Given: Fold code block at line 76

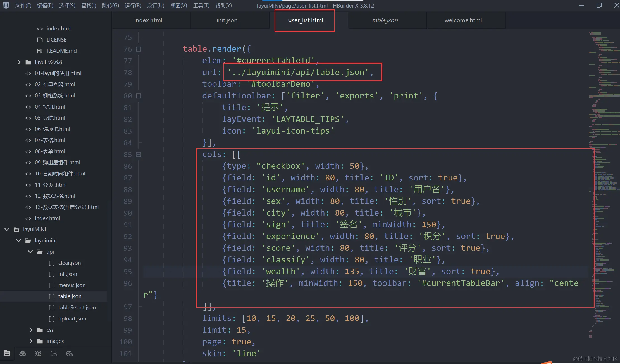Looking at the screenshot, I should pyautogui.click(x=138, y=49).
